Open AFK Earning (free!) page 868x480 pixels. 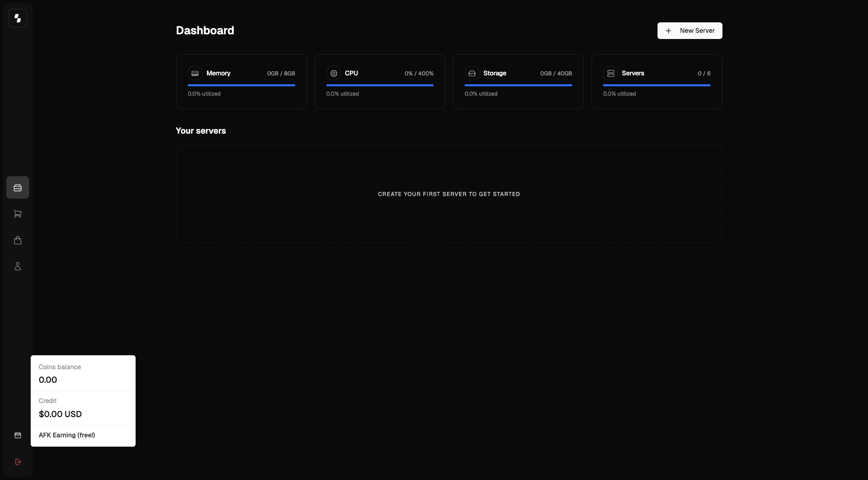pyautogui.click(x=67, y=435)
